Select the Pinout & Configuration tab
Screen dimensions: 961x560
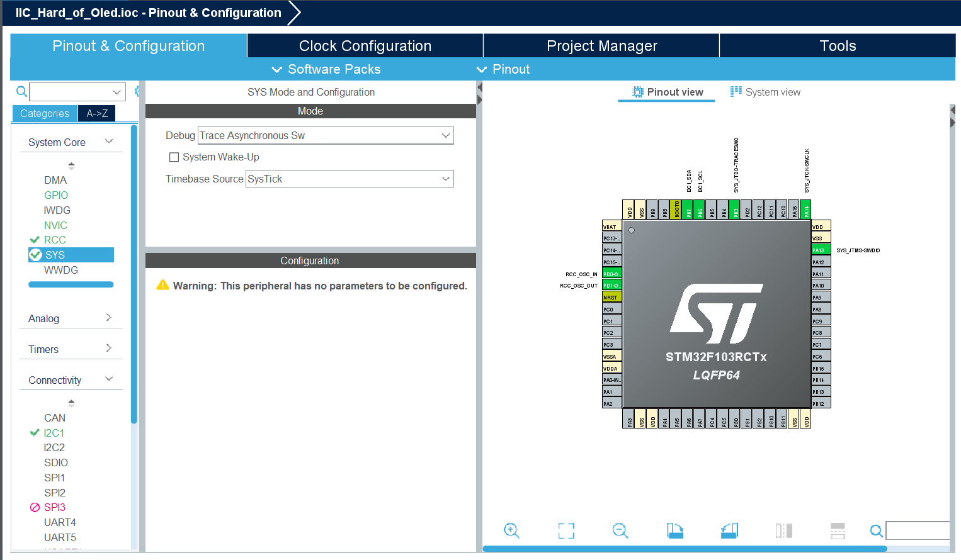(x=128, y=46)
